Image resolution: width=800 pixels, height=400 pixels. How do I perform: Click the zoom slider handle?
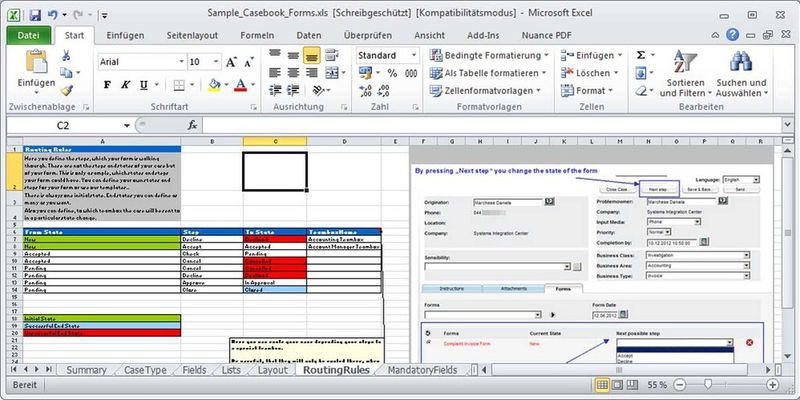[x=708, y=385]
